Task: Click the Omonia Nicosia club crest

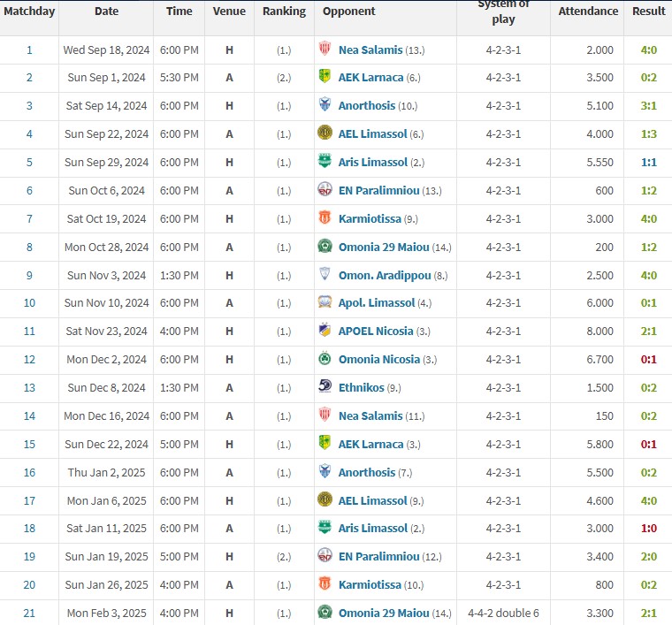Action: click(325, 359)
